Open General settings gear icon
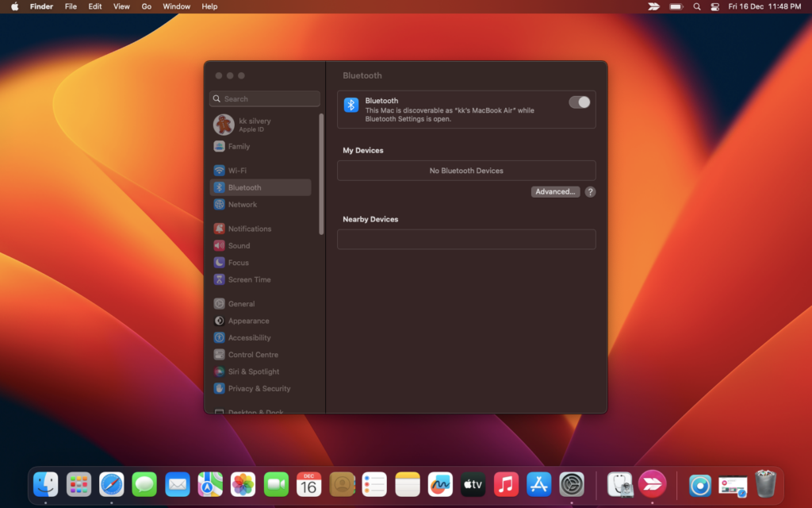This screenshot has width=812, height=508. (219, 304)
